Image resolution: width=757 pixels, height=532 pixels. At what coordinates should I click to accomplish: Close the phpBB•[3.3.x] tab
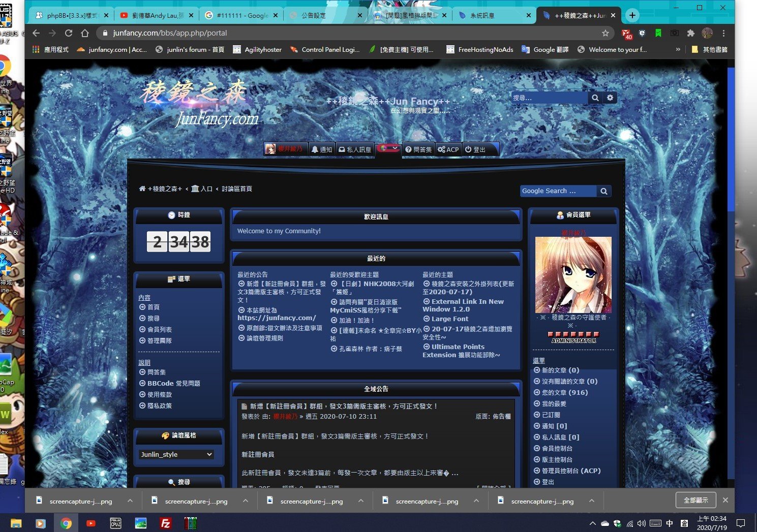(x=106, y=16)
